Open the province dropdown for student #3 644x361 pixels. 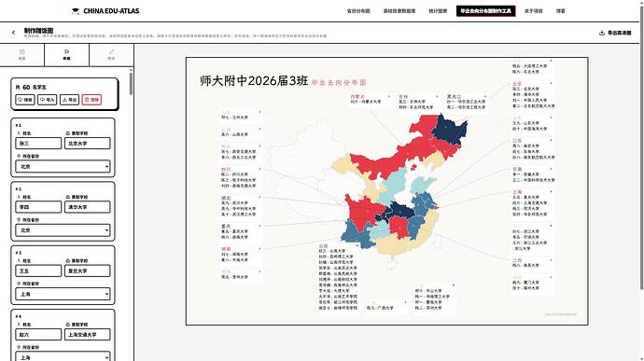point(63,294)
